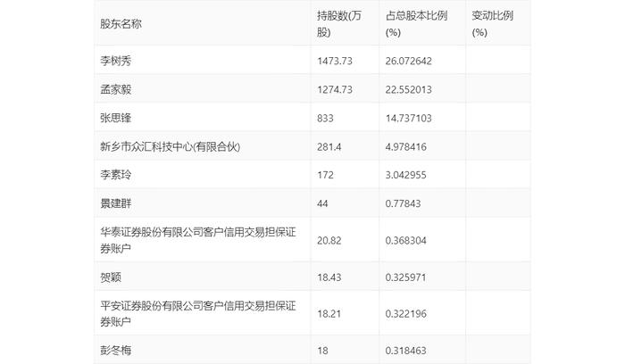Select the 平安证券 margin account shareholder name

[x=198, y=314]
